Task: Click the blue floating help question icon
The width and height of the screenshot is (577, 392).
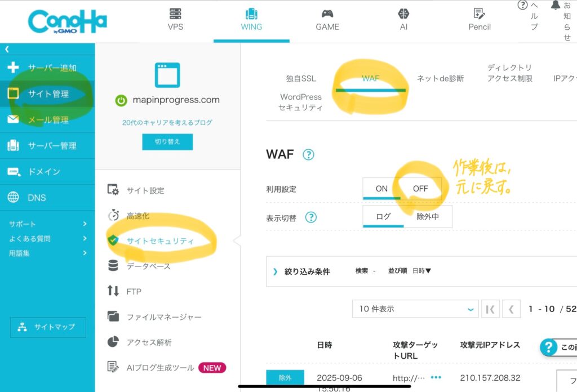Action: click(548, 347)
